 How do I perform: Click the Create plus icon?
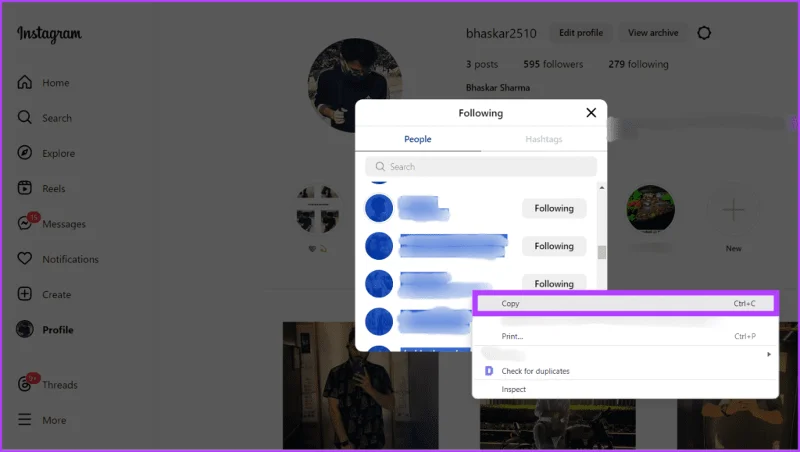[x=24, y=294]
